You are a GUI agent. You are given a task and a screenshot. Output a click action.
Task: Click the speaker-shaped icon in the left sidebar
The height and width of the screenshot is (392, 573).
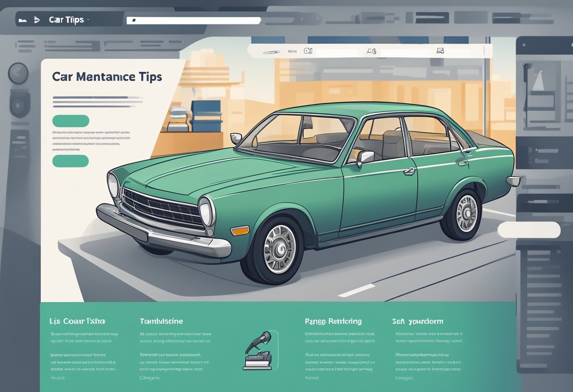point(20,104)
